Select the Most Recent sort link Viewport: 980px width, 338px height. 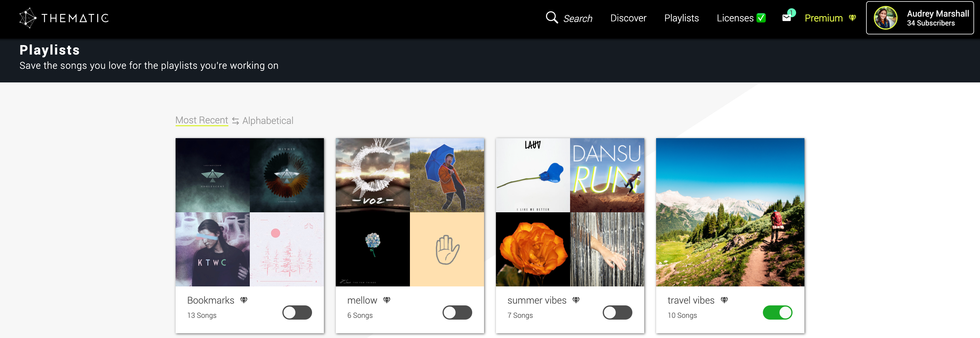pos(202,120)
